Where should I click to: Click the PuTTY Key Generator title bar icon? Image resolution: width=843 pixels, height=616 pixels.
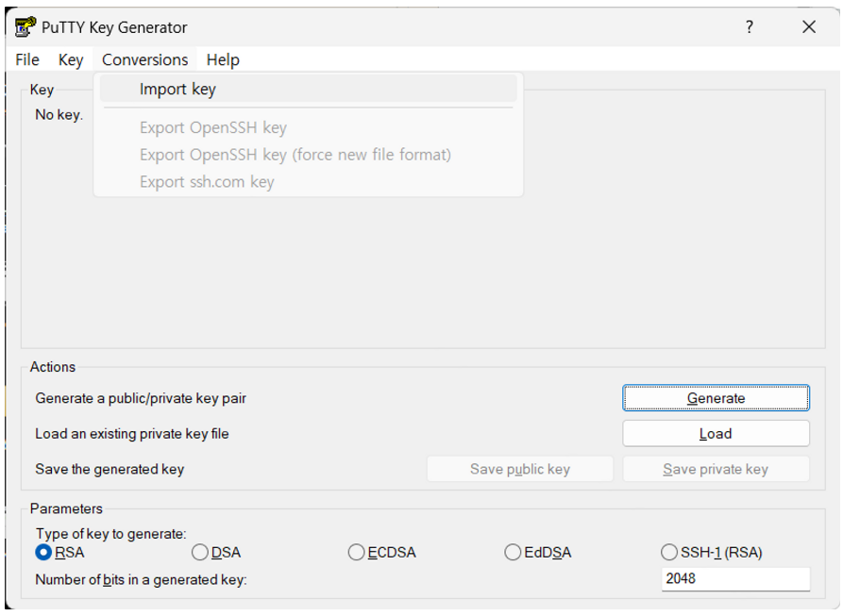(25, 26)
